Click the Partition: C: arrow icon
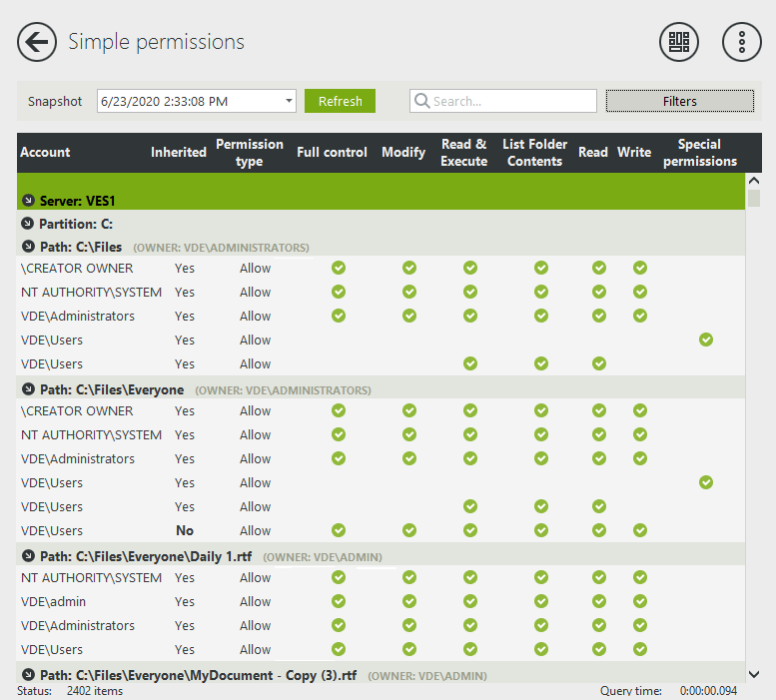 point(28,224)
